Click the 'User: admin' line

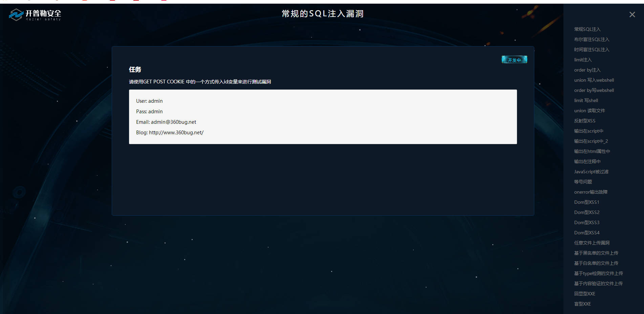coord(149,101)
